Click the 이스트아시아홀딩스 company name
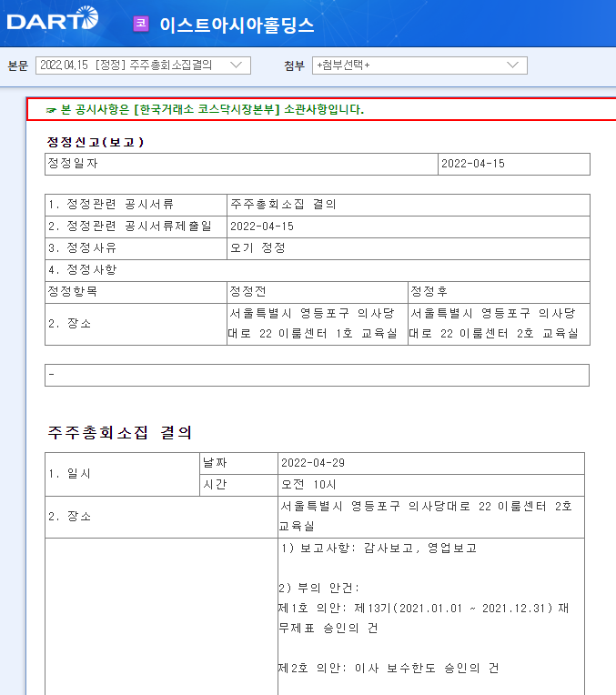Screen dimensions: 616x695 pos(237,25)
